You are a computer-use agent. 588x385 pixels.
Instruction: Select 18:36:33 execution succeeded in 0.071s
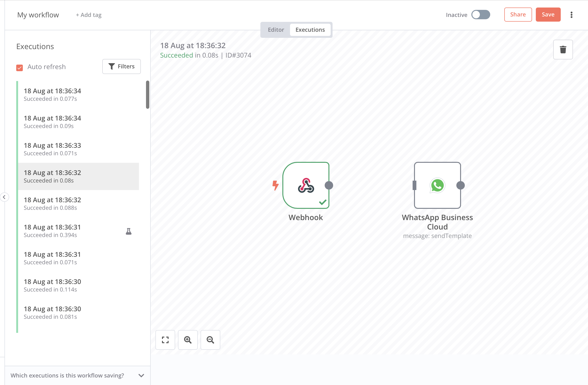coord(79,149)
